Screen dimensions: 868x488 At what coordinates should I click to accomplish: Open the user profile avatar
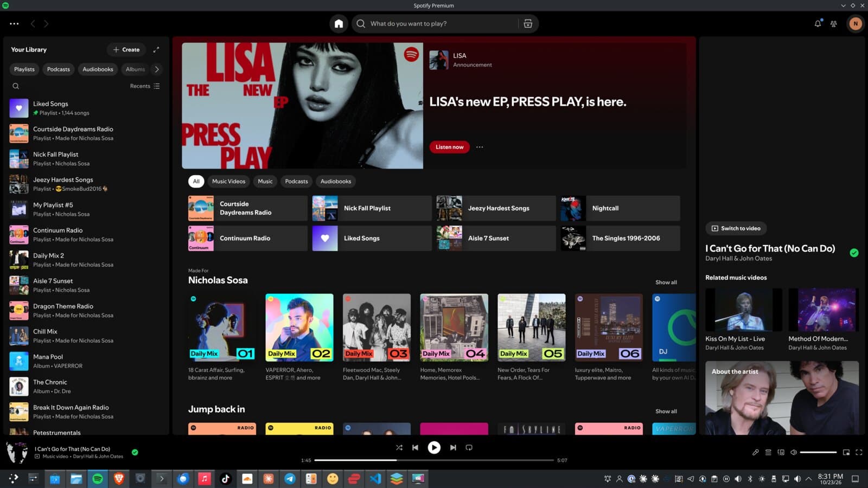856,23
